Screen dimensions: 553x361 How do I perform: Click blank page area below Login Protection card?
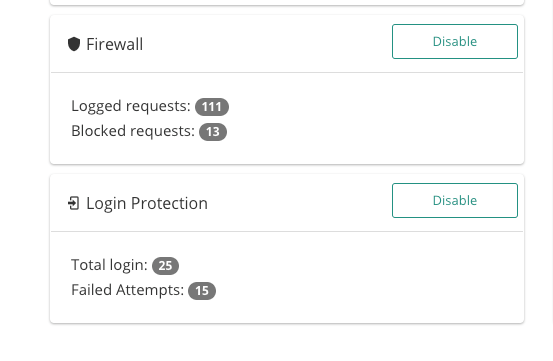point(287,343)
